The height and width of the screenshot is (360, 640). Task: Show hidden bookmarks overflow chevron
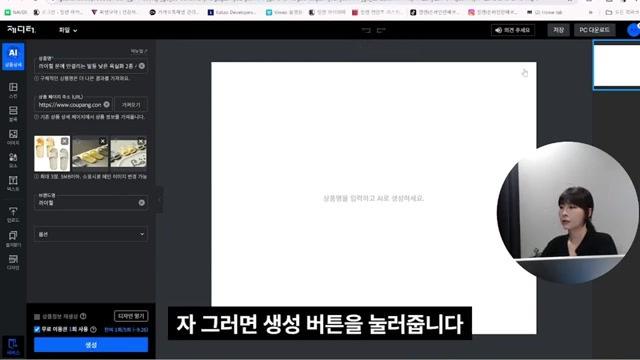pos(590,12)
